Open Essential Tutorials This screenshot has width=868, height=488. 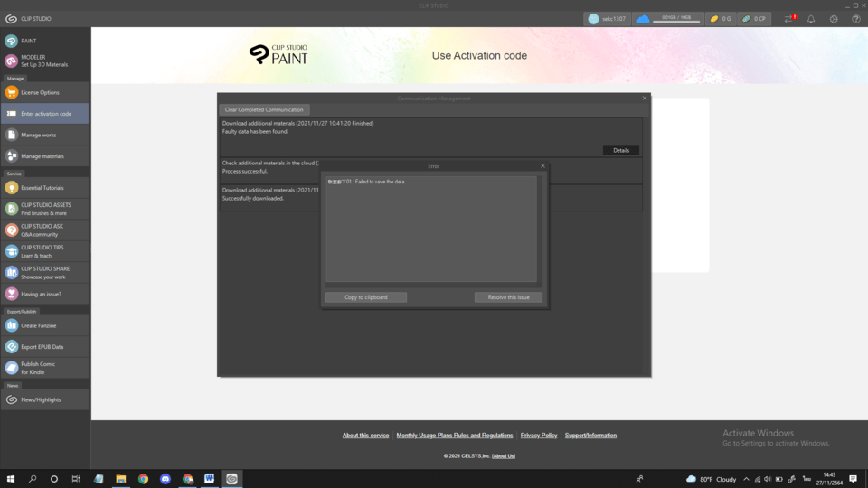click(x=44, y=188)
